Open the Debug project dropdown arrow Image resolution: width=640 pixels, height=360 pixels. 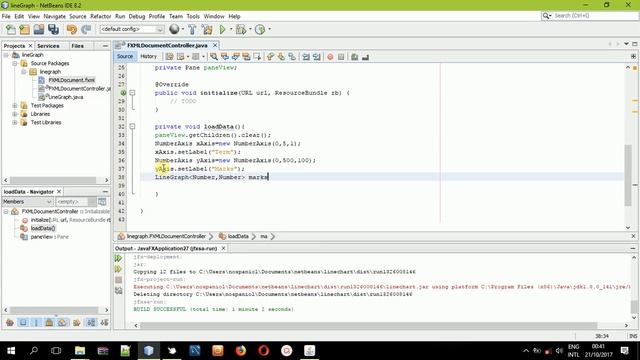pos(250,29)
